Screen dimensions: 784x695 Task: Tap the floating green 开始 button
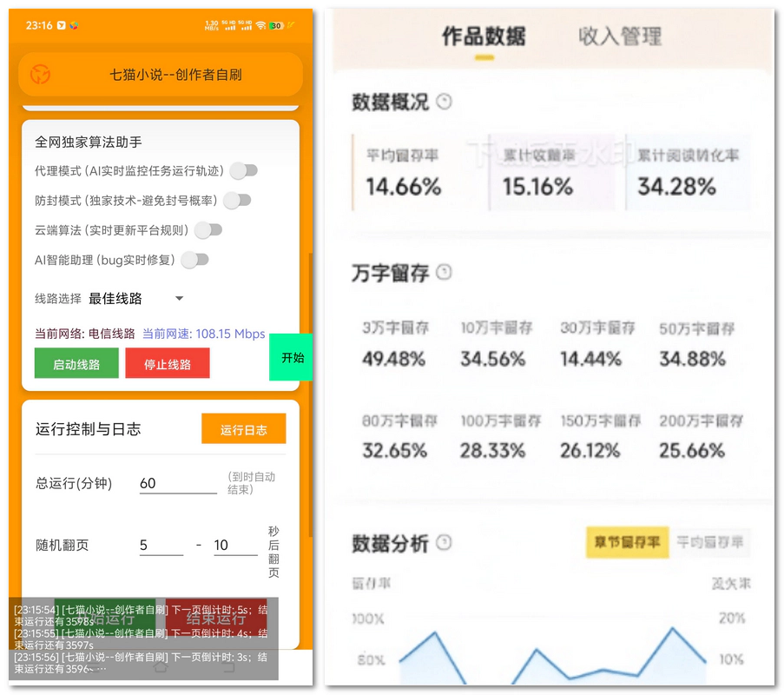coord(291,357)
